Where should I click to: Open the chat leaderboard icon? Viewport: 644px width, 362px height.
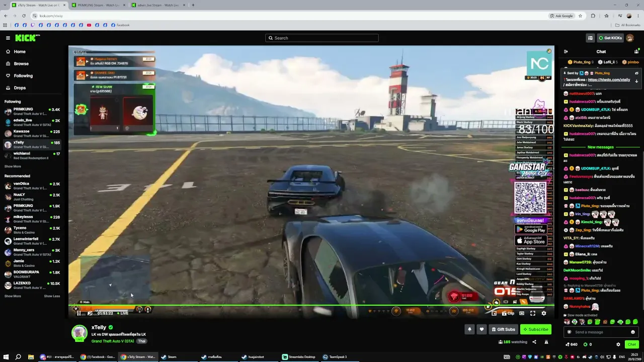tap(636, 51)
